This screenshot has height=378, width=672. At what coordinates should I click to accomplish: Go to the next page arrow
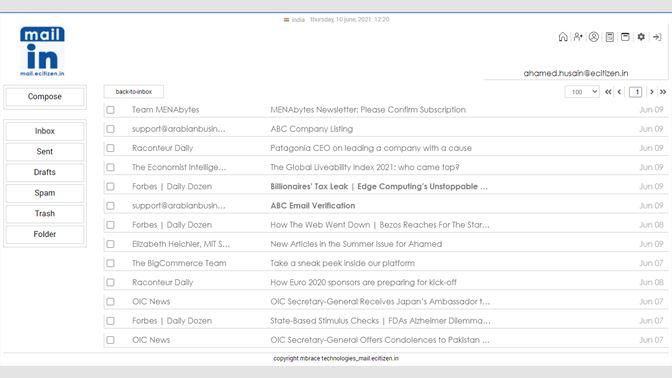pos(651,92)
